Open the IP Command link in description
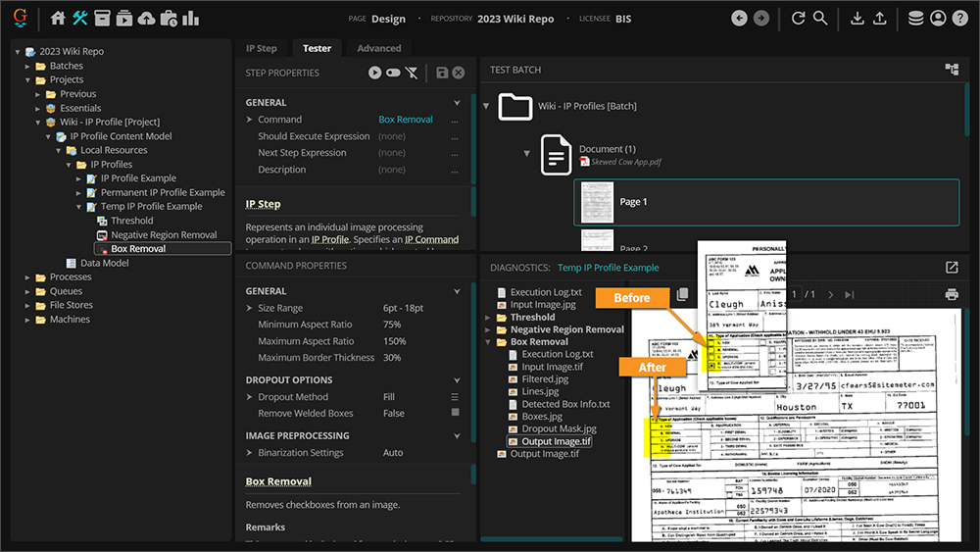This screenshot has width=980, height=552. [x=431, y=239]
